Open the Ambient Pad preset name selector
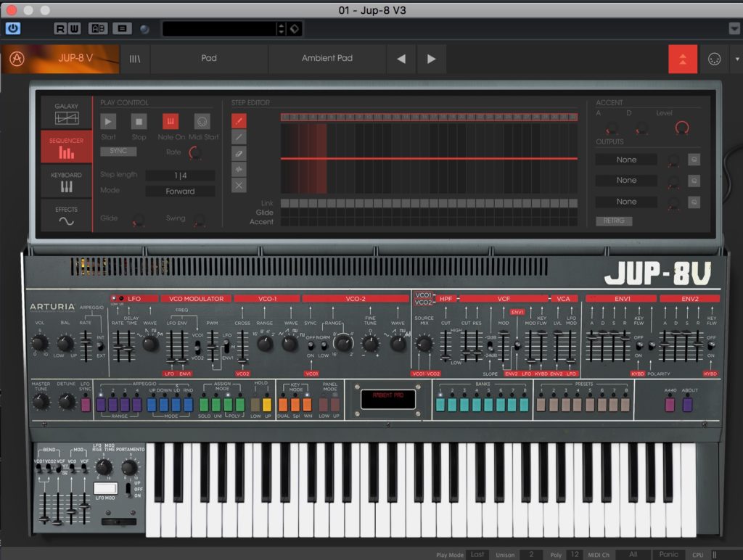This screenshot has width=743, height=560. pyautogui.click(x=327, y=59)
